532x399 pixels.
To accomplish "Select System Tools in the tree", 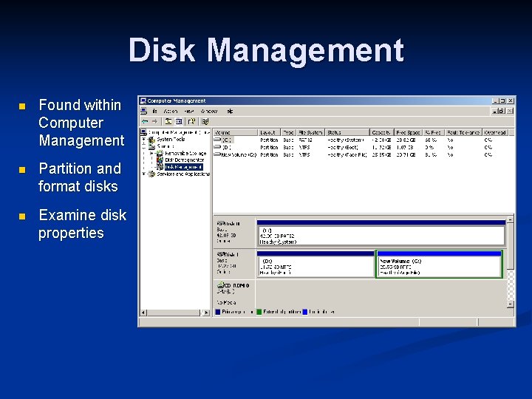I will click(x=171, y=140).
